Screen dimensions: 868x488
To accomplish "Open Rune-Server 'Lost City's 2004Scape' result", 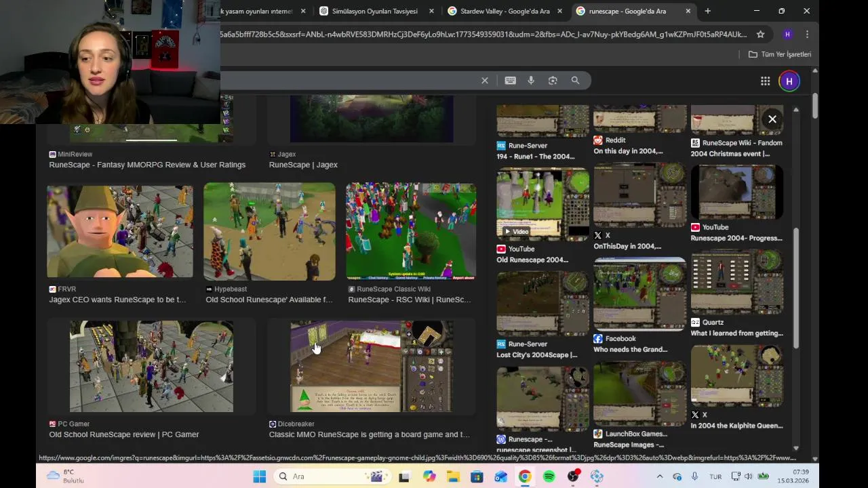I will [537, 354].
